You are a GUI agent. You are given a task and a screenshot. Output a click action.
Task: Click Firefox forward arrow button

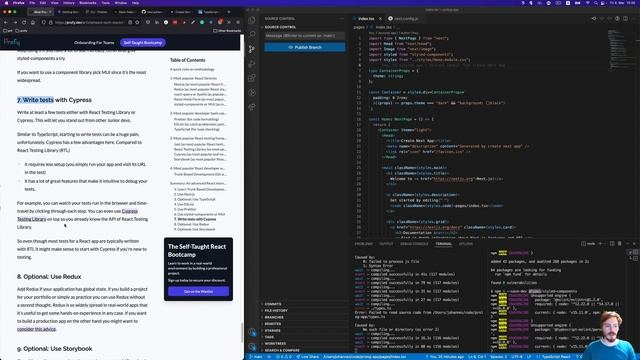coord(15,22)
